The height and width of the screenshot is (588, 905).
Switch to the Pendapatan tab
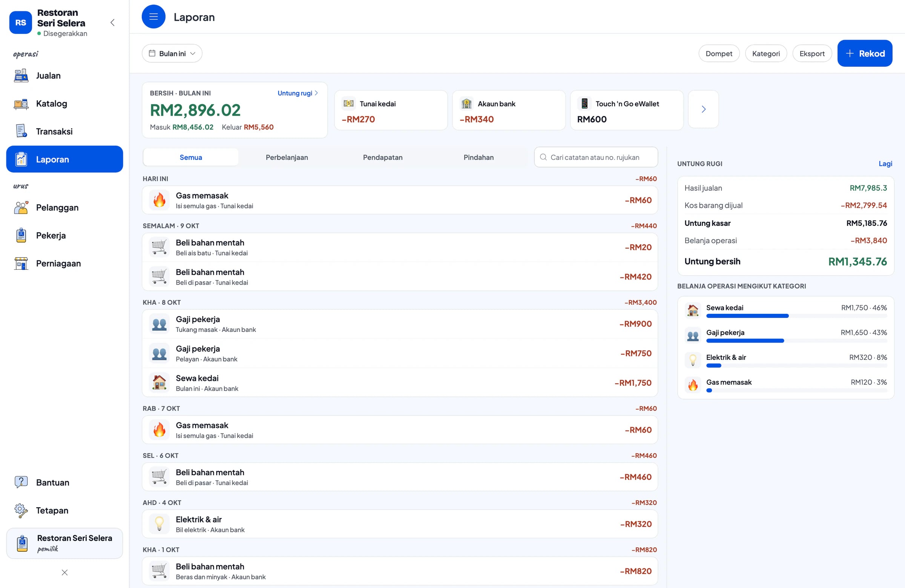(382, 157)
